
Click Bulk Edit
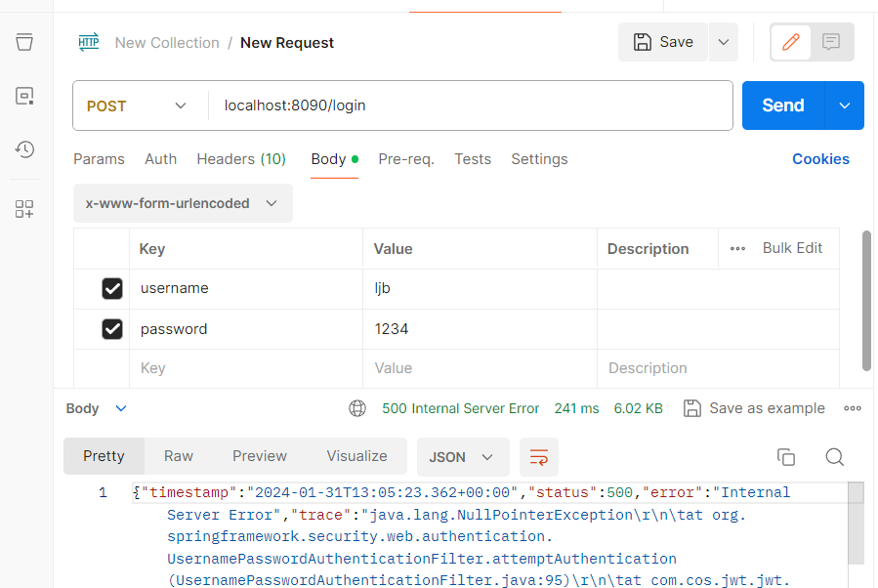tap(792, 248)
